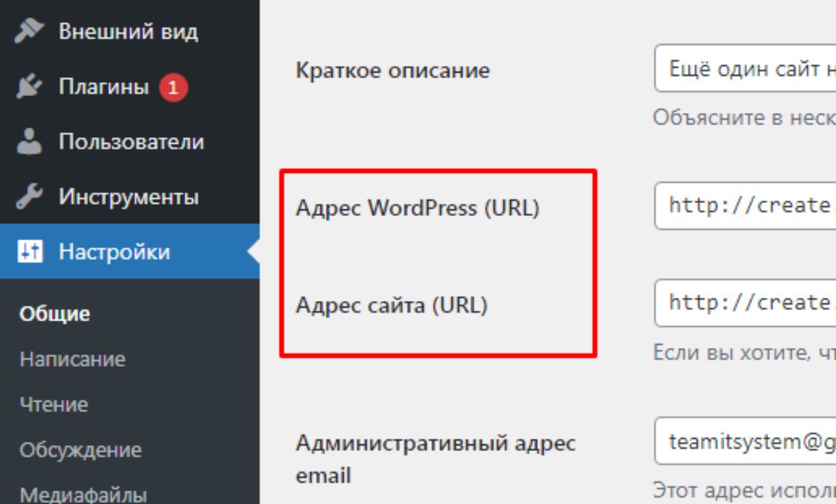Click the Appearance paintbrush icon

pos(29,31)
